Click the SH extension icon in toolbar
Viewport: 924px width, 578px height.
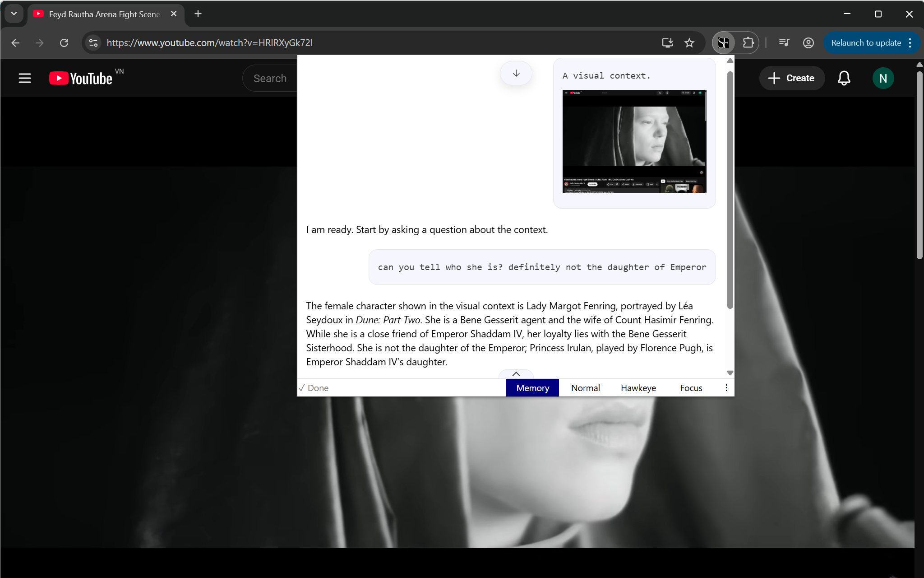coord(724,43)
